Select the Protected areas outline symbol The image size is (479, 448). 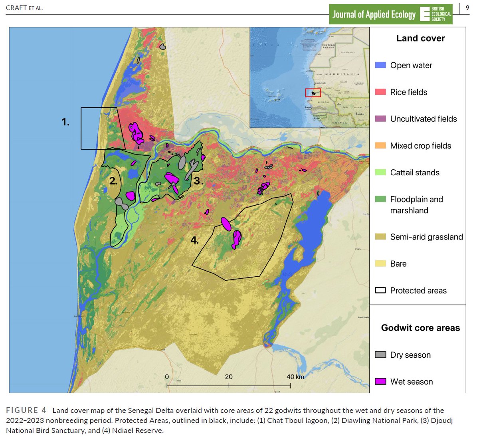(380, 291)
